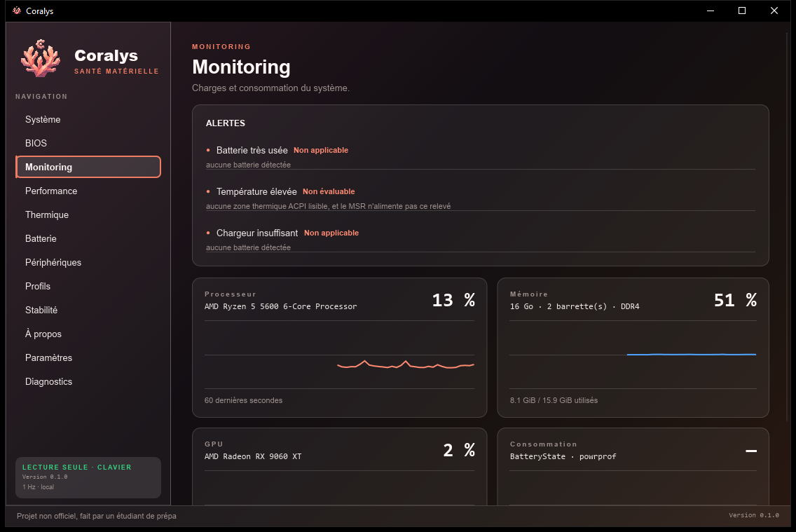Click the Coralys title bar app icon
The height and width of the screenshot is (532, 796).
17,11
